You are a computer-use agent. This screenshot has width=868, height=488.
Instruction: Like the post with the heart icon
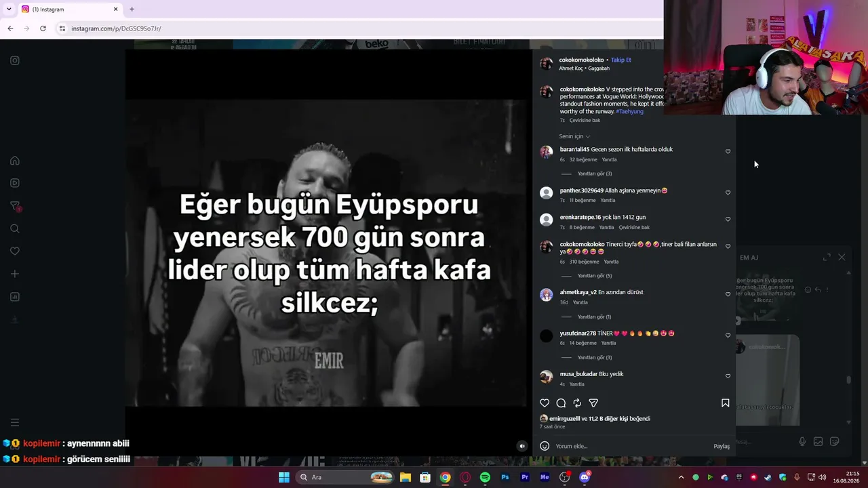[545, 403]
